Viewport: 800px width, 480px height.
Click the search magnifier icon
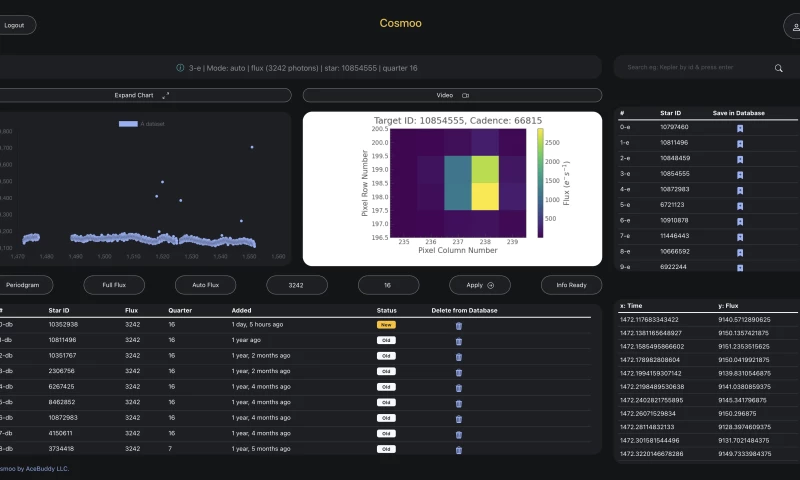click(779, 68)
